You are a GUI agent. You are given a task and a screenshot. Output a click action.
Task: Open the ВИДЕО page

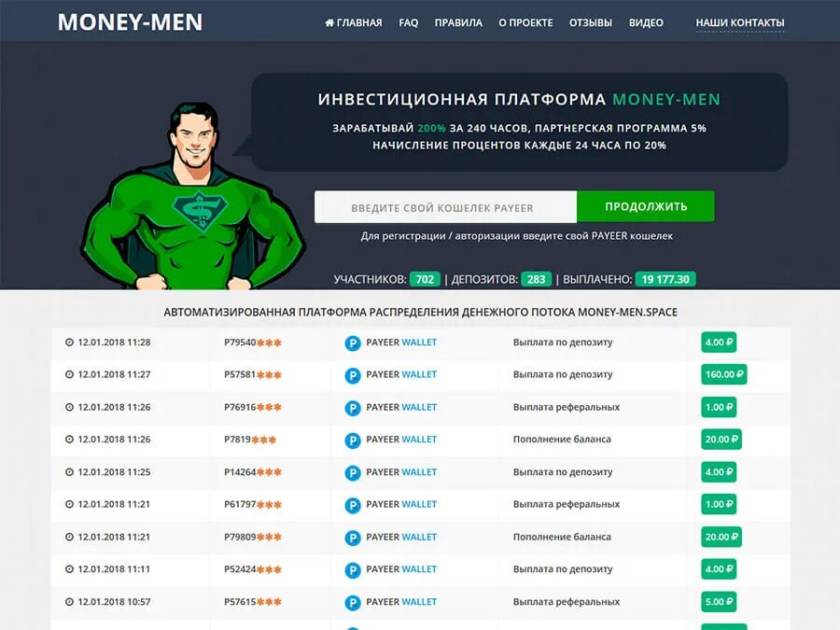pos(646,22)
